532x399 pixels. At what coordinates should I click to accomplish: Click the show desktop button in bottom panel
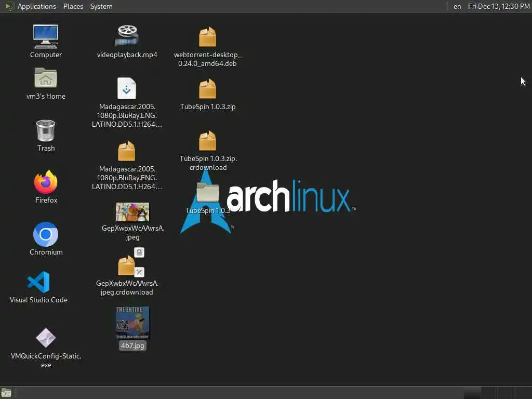(x=6, y=393)
